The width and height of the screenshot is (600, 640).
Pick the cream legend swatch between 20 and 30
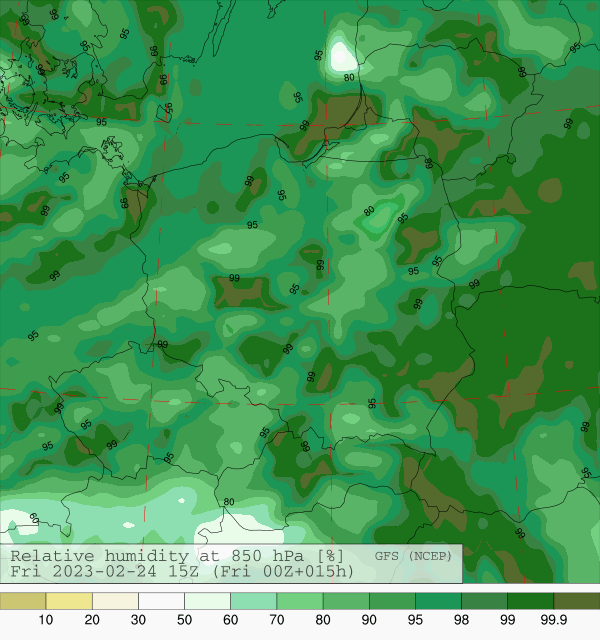115,601
